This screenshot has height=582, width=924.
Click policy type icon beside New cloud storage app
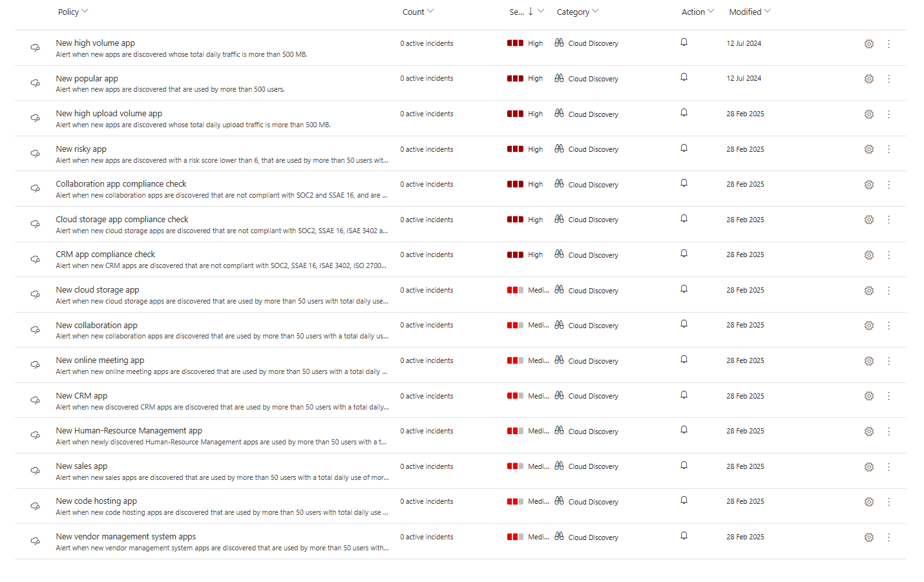pos(36,295)
